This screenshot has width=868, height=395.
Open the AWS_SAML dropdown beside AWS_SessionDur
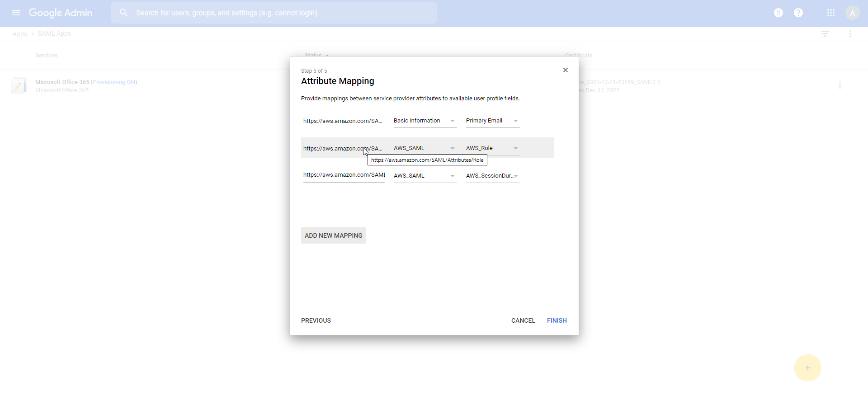click(x=425, y=176)
